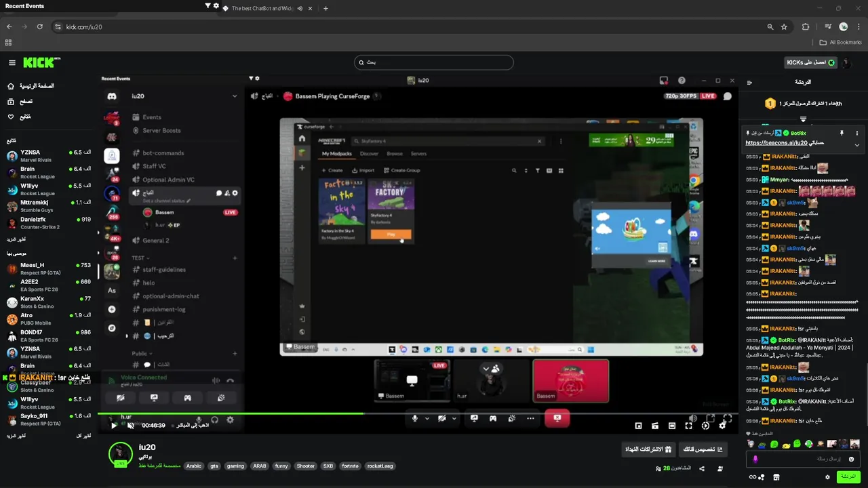Send chat with green button

click(x=848, y=476)
